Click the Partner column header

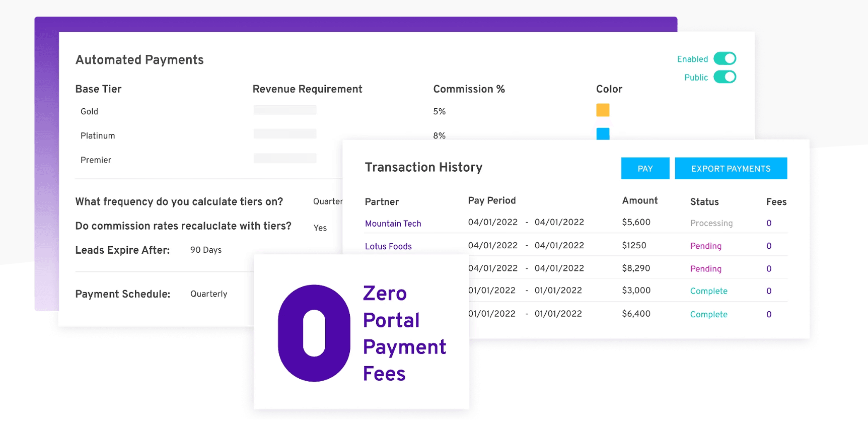point(382,202)
